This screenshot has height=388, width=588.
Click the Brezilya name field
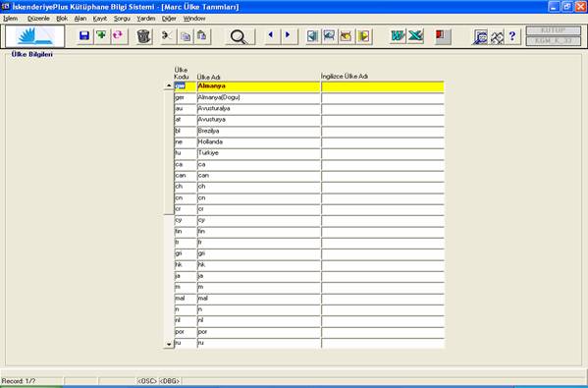[x=258, y=131]
